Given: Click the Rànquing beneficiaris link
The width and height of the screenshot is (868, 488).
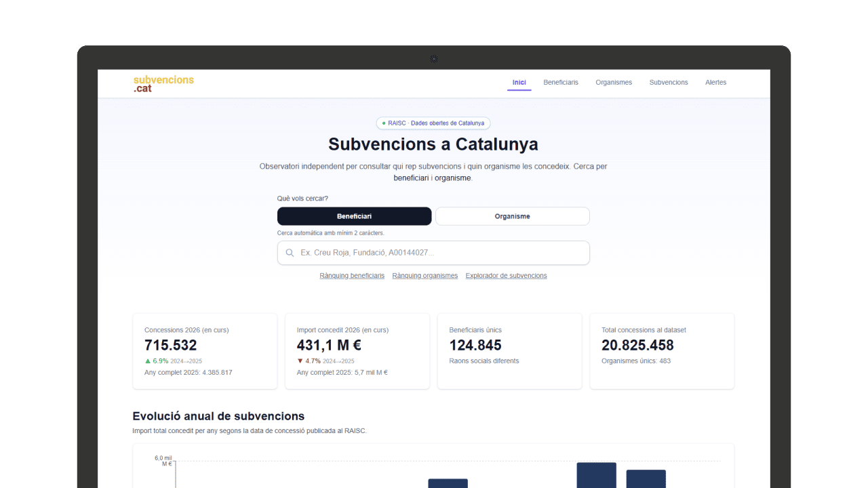Looking at the screenshot, I should 352,276.
